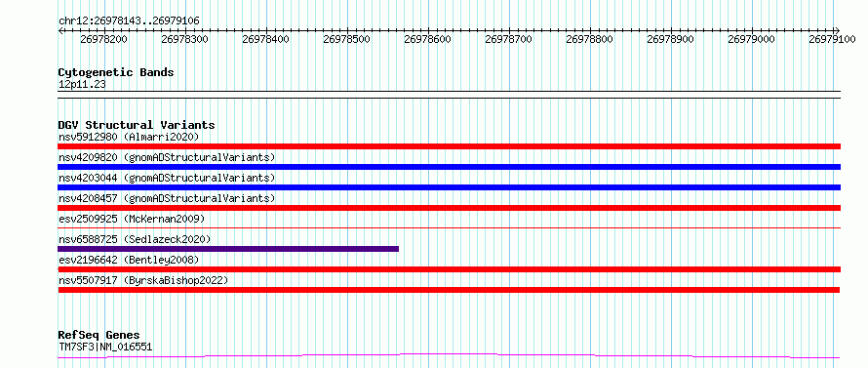Click the ruler position 26979100
Image resolution: width=868 pixels, height=368 pixels.
[832, 40]
